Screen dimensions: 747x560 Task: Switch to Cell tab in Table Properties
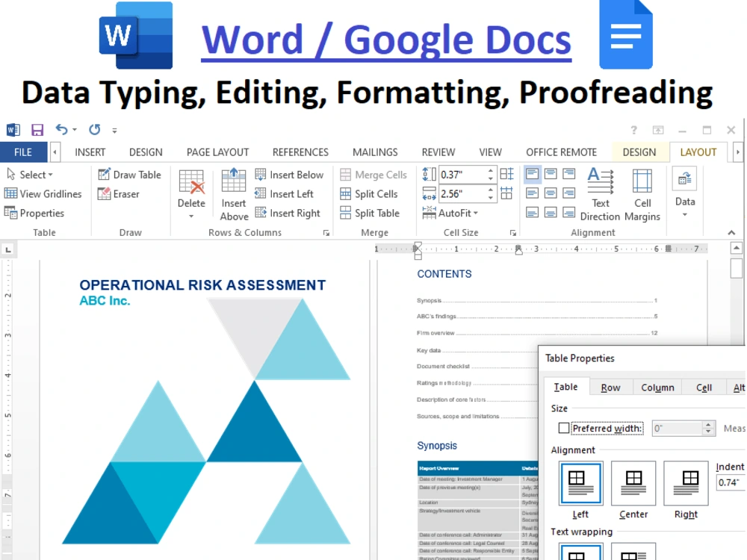tap(704, 388)
